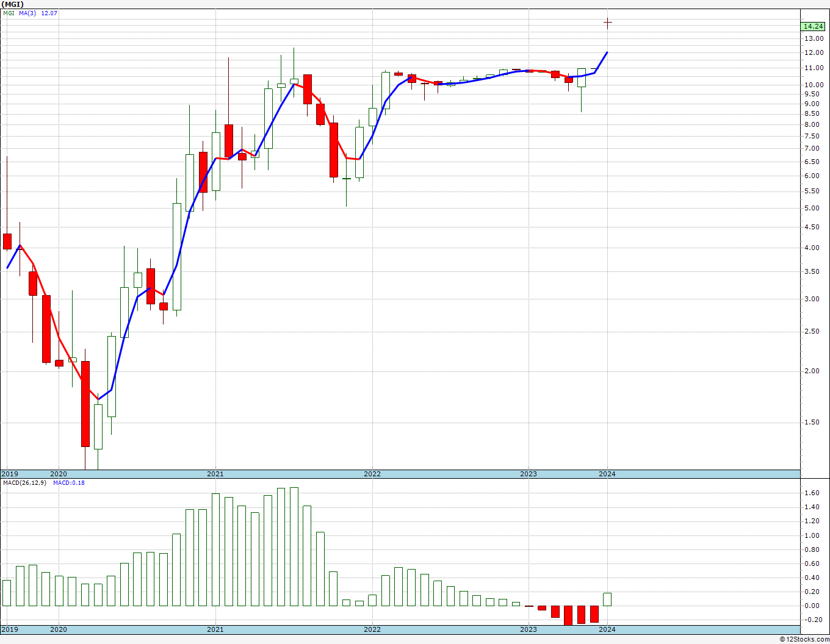Screen dimensions: 830x644
Task: Click the (MGI) chart title
Action: (x=13, y=4)
